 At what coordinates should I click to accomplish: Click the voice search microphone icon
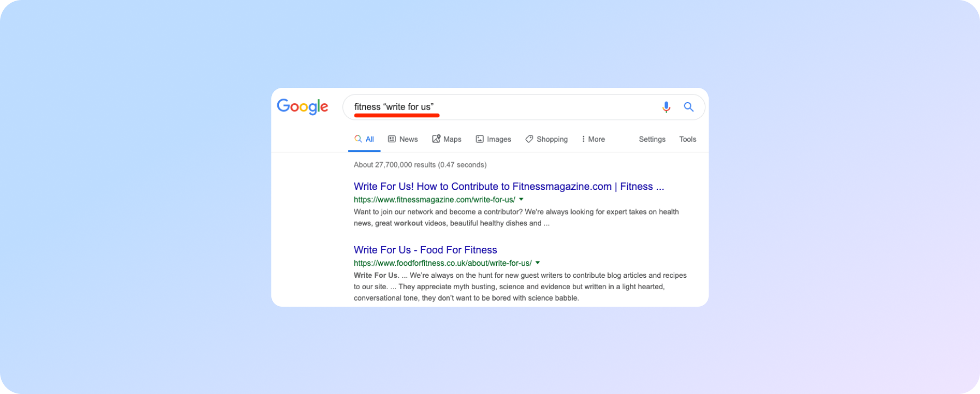[666, 107]
